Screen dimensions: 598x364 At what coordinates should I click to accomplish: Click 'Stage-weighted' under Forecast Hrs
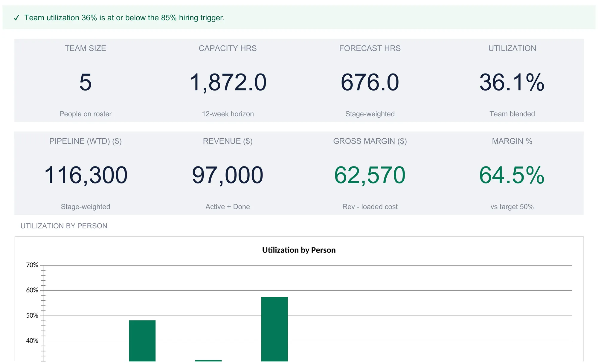click(370, 114)
